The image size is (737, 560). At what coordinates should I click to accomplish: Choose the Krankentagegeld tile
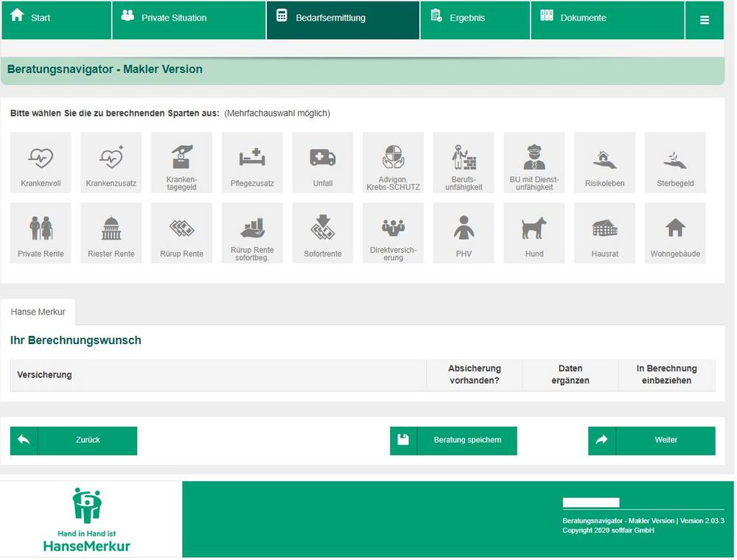[x=182, y=163]
